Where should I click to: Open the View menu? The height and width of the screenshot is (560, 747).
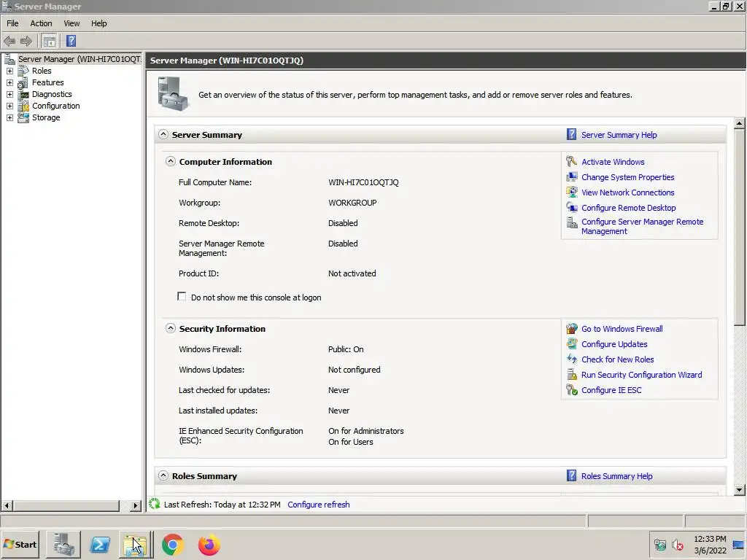coord(72,23)
